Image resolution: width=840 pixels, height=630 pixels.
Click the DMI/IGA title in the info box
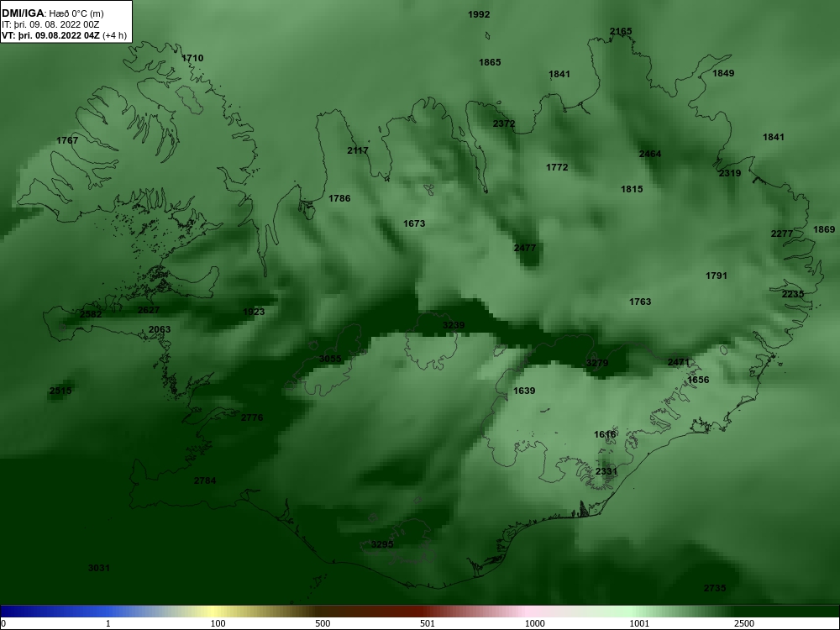(23, 13)
